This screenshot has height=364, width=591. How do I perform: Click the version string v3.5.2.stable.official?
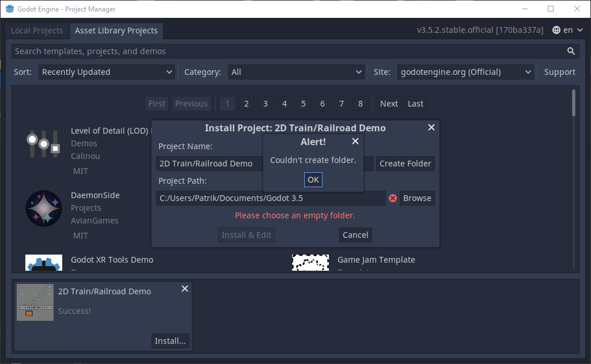point(480,30)
